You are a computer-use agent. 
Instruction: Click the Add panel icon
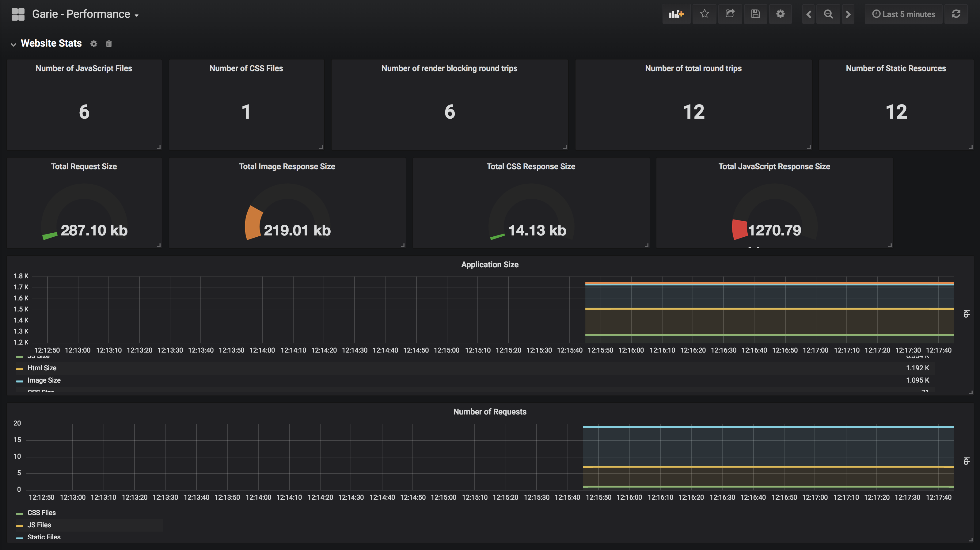tap(676, 14)
